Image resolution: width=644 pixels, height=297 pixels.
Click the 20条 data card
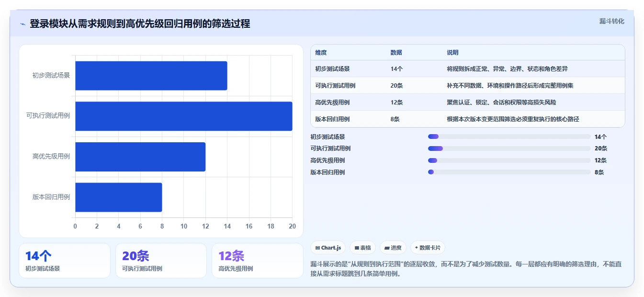[x=161, y=261]
